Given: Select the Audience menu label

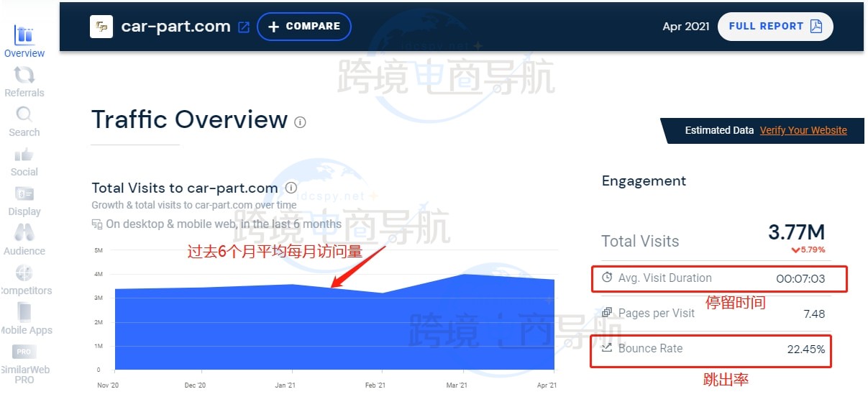Looking at the screenshot, I should [24, 251].
